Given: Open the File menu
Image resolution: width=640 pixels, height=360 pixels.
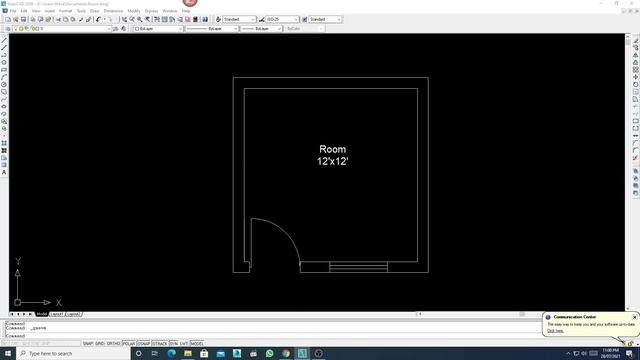Looking at the screenshot, I should [13, 11].
